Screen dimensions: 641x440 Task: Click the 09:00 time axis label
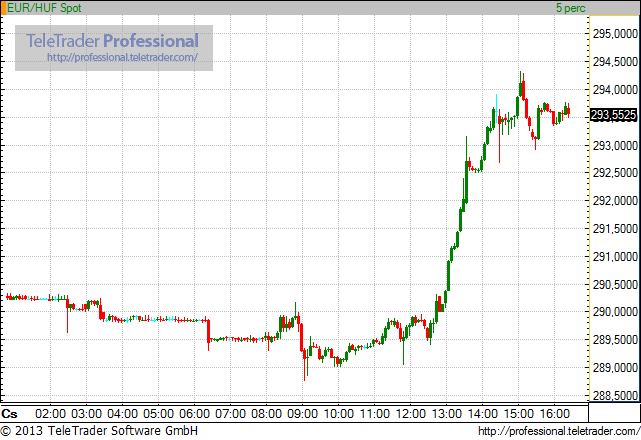(302, 413)
